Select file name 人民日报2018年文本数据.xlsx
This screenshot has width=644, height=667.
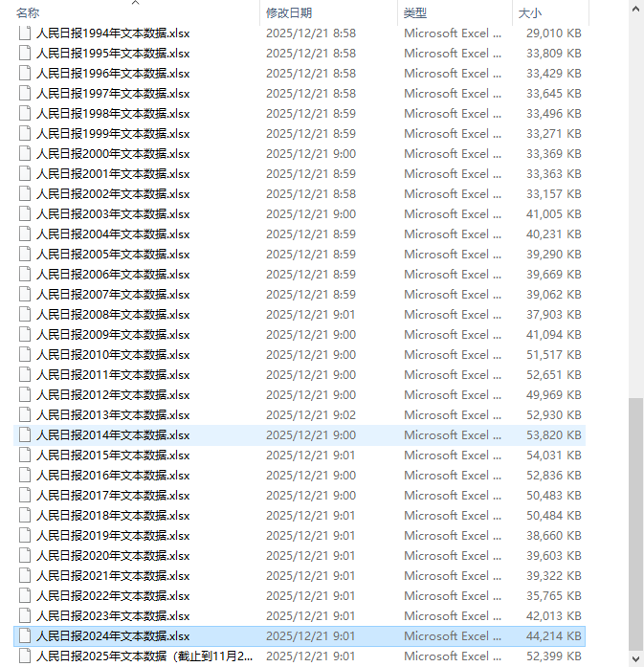pos(113,516)
